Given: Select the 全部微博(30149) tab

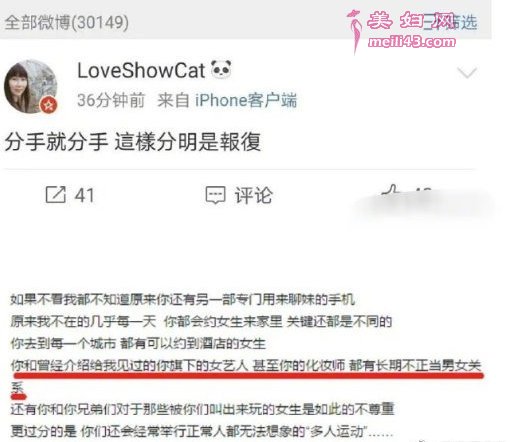Looking at the screenshot, I should point(67,23).
